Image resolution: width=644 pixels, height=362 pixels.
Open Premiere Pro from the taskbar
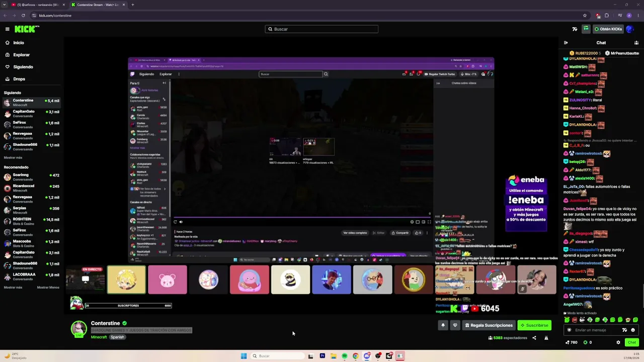click(x=322, y=356)
